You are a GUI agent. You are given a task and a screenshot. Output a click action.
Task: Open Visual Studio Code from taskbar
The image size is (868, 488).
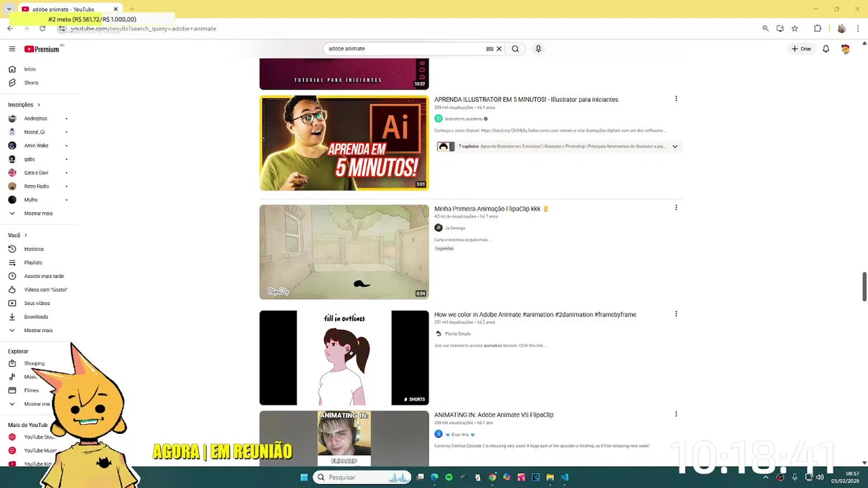tap(564, 477)
